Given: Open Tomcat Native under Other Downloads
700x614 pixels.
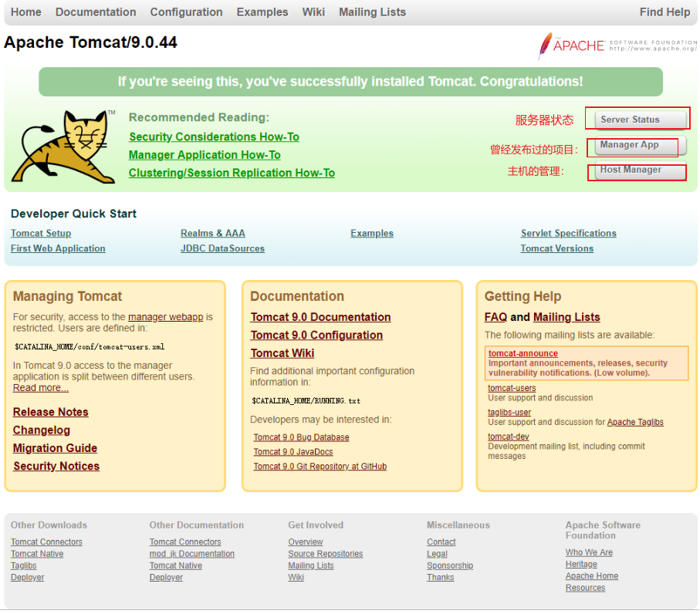Looking at the screenshot, I should [37, 554].
